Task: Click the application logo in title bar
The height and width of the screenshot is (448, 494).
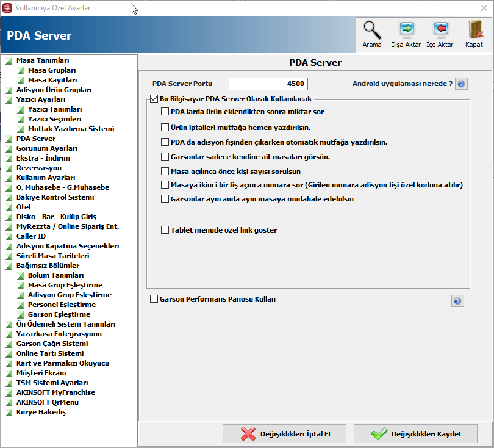Action: (7, 8)
